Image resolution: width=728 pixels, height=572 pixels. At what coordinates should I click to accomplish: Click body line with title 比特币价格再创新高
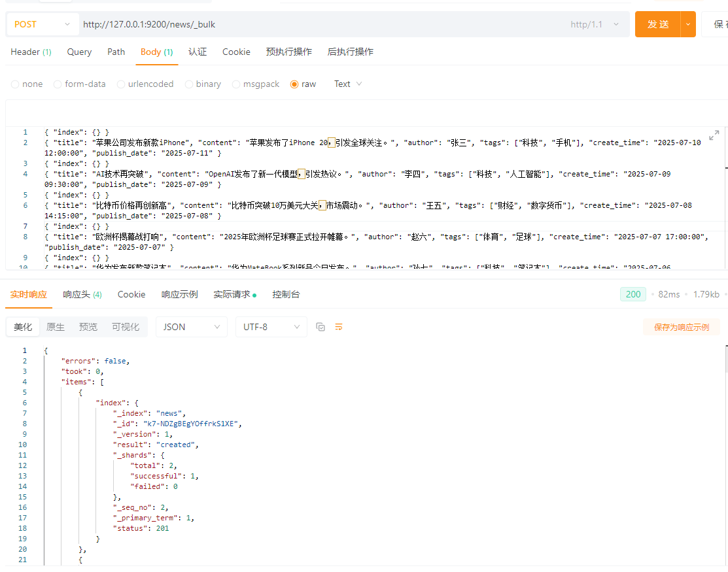[368, 210]
